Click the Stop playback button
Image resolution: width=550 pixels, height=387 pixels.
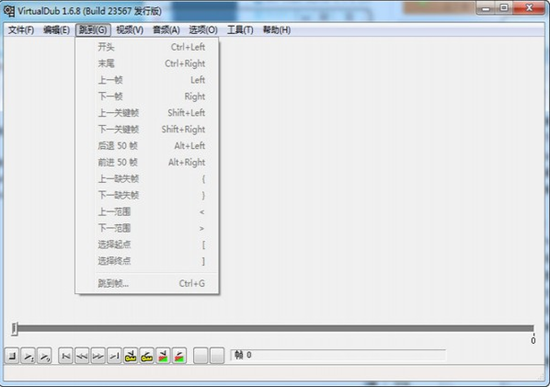click(x=12, y=356)
